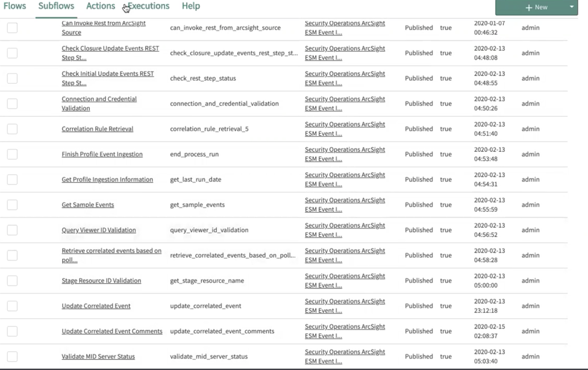
Task: Open Validate MID Server Status subflow
Action: [x=98, y=357]
